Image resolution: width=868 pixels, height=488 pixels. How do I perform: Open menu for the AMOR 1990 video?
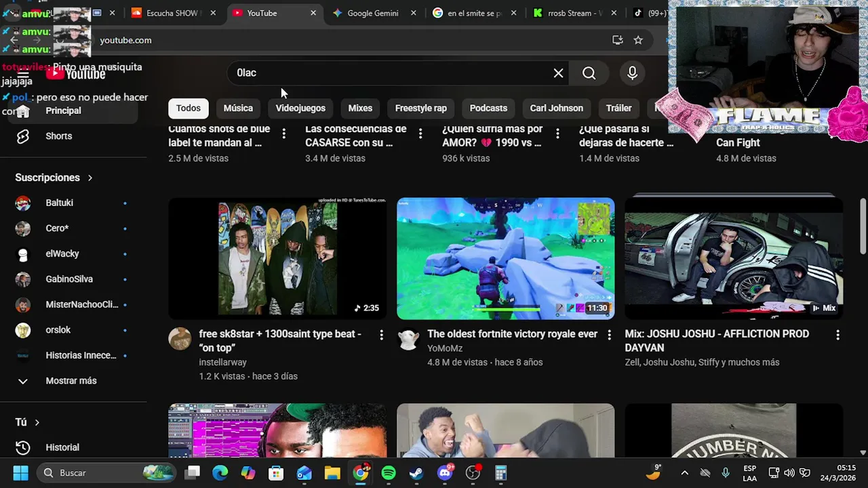(557, 134)
